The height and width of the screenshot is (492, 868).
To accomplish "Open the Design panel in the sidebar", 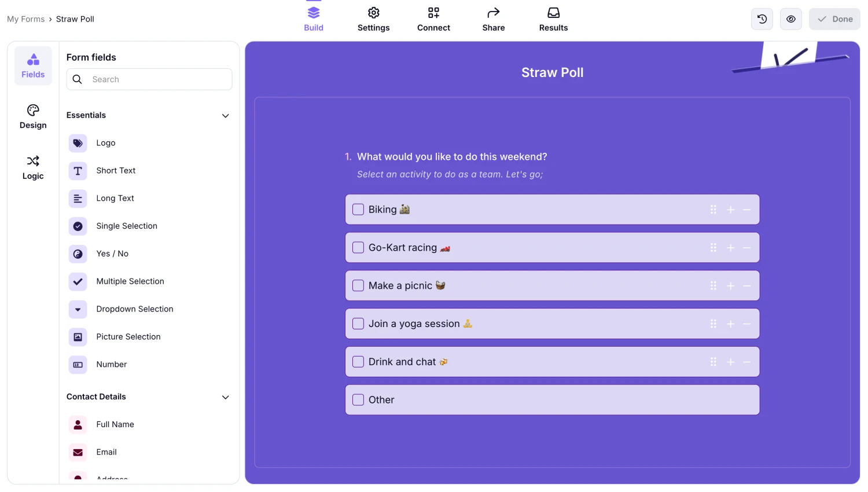I will pos(32,117).
